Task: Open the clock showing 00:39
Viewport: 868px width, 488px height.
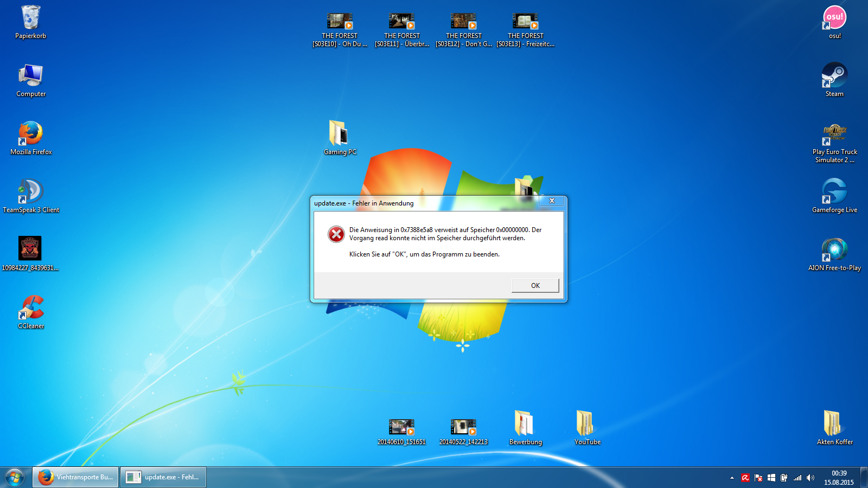Action: click(x=839, y=478)
